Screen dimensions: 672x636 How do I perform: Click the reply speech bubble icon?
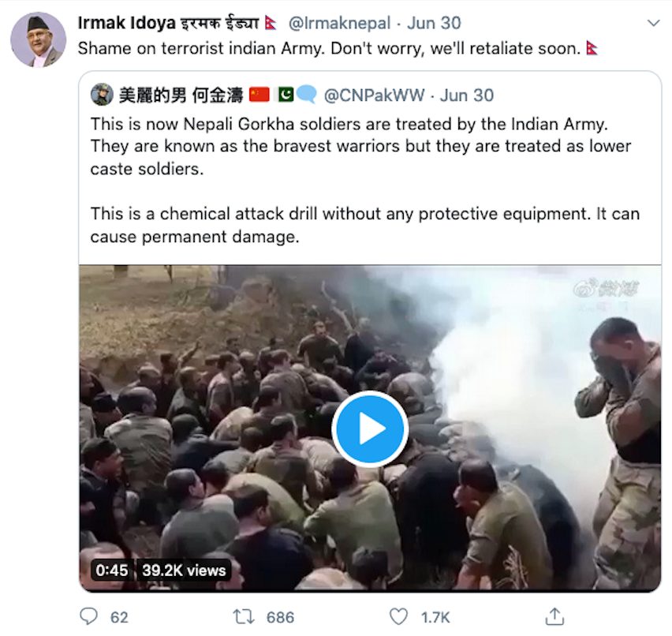(88, 617)
